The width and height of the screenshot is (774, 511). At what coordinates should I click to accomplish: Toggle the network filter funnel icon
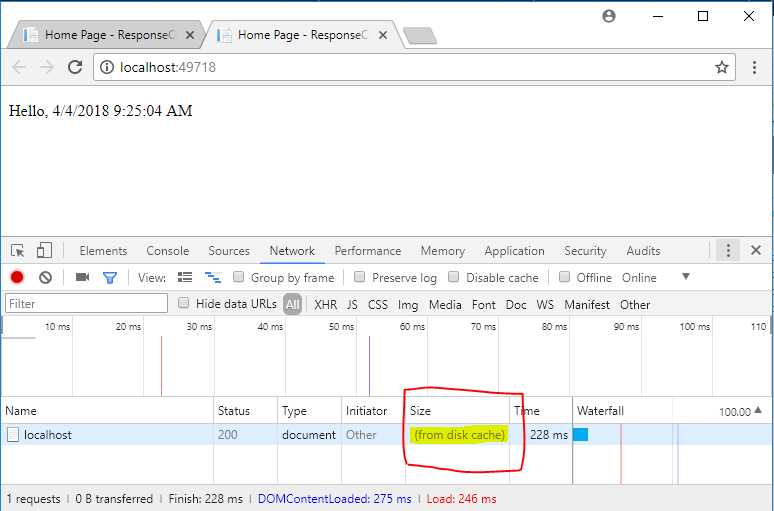(x=110, y=278)
